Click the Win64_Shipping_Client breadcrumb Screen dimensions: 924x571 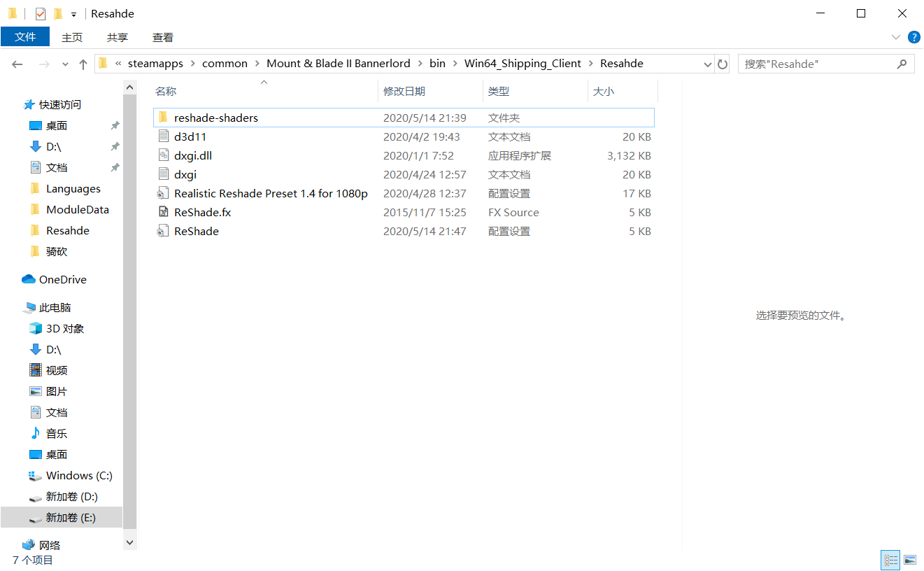point(523,63)
